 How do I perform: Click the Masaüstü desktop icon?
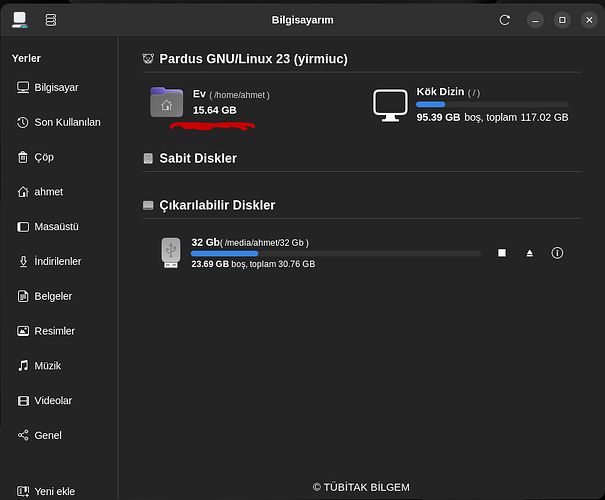click(x=23, y=227)
